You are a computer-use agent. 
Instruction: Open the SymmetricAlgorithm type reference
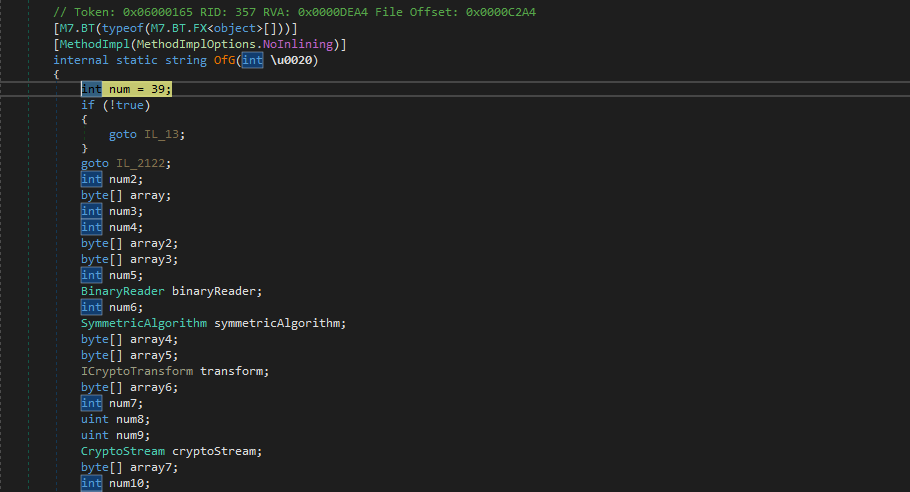click(x=144, y=323)
